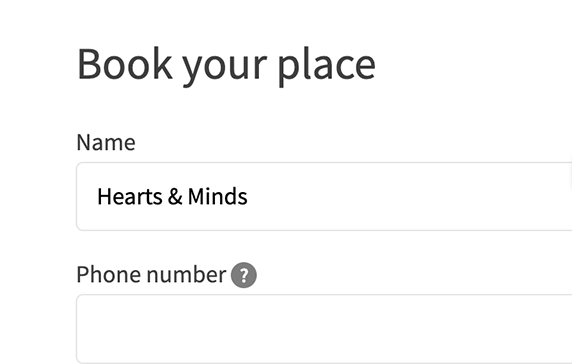The image size is (572, 364).
Task: Click the ampersand in the Name value
Action: [x=175, y=197]
